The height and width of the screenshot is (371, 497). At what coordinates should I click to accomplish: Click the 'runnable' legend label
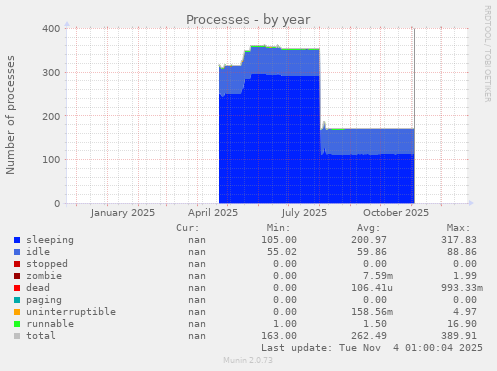50,324
